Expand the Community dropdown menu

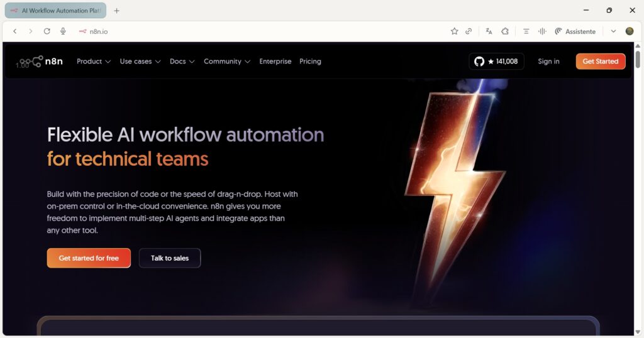click(226, 62)
